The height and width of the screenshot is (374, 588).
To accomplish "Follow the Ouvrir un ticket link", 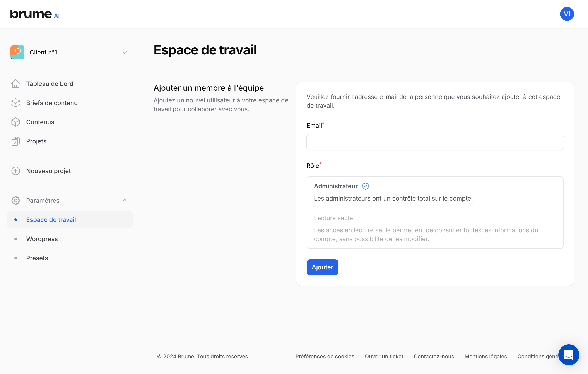I will point(384,356).
